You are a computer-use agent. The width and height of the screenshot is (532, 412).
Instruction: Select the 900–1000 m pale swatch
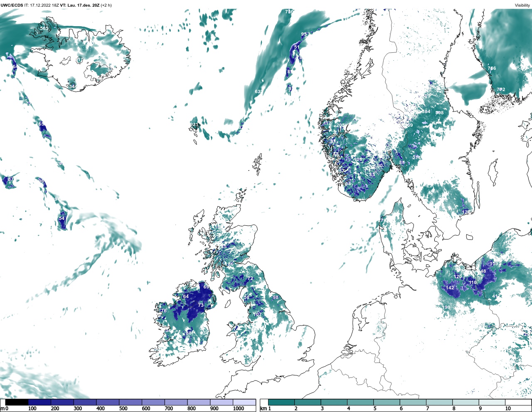pos(221,402)
